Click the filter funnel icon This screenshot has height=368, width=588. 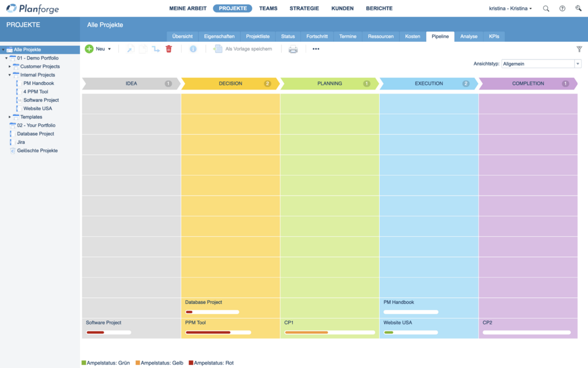(x=579, y=49)
